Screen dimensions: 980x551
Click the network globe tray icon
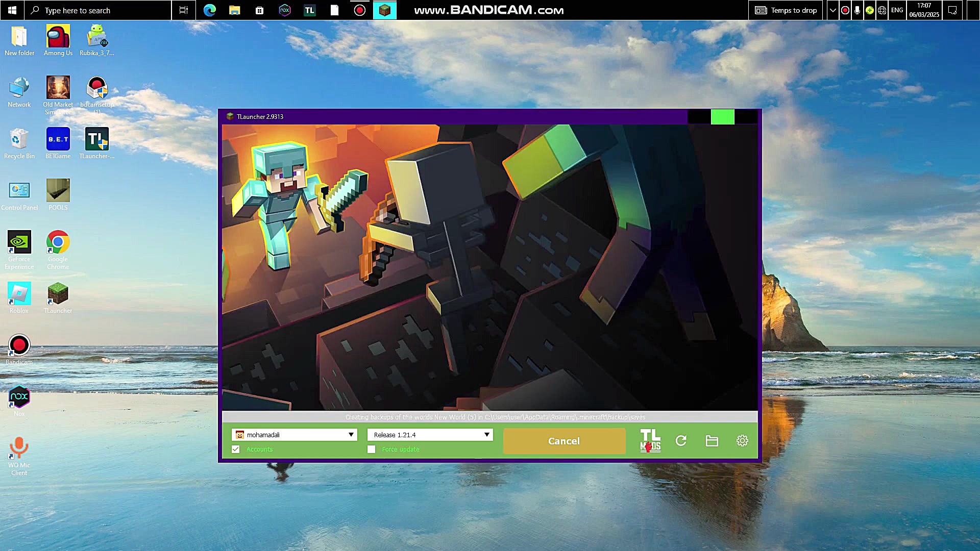pyautogui.click(x=882, y=10)
